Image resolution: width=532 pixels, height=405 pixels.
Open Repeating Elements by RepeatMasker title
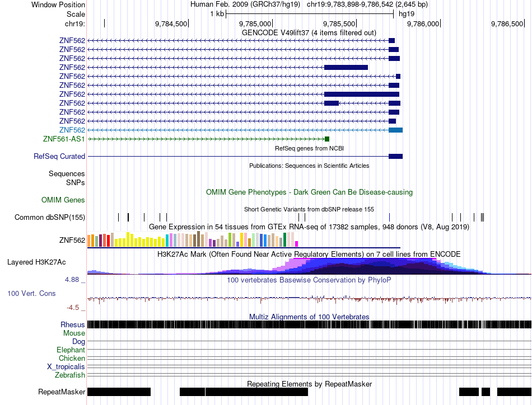[309, 384]
